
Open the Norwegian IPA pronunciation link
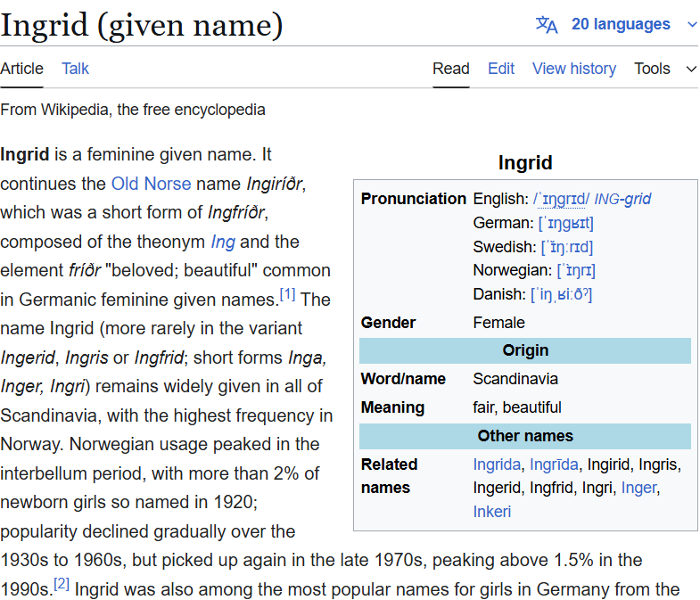(576, 270)
